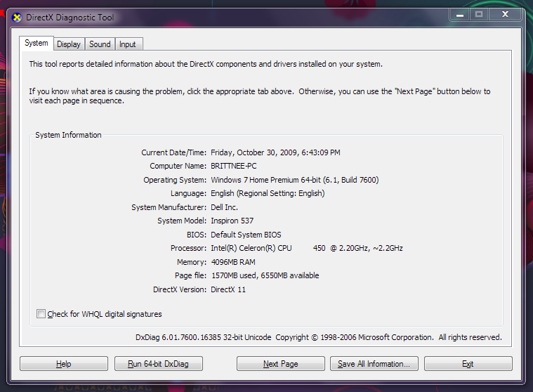Viewport: 533px width, 392px height.
Task: Click the page file usage value
Action: tap(265, 275)
